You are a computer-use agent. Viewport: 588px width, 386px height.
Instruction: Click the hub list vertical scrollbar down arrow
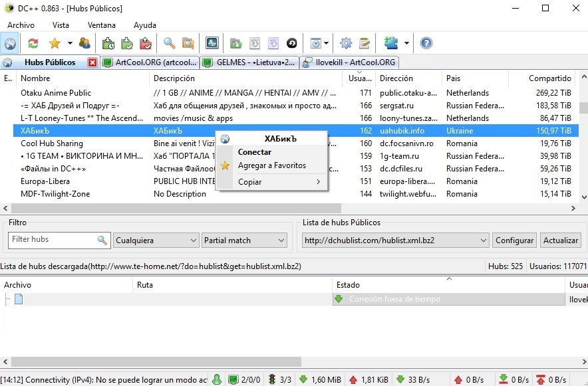[x=584, y=197]
